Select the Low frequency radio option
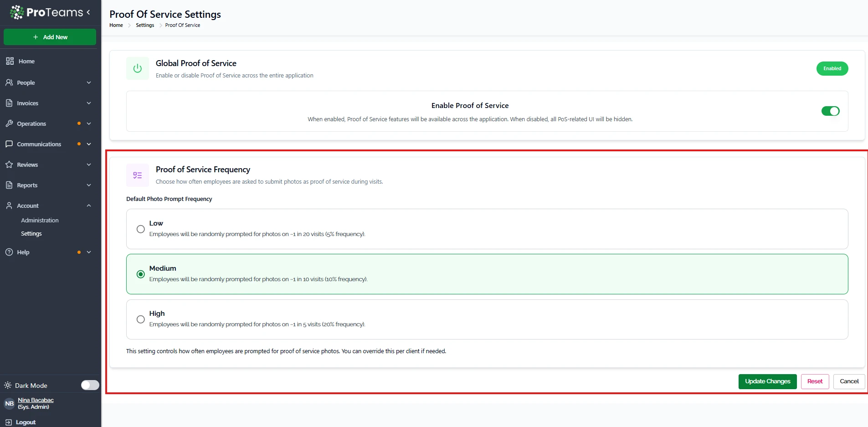 click(x=141, y=229)
